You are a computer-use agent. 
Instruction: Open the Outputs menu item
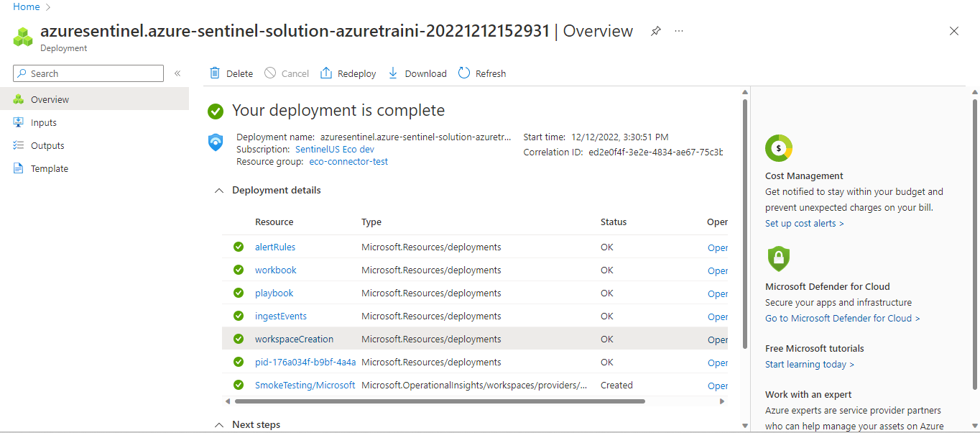click(x=94, y=145)
